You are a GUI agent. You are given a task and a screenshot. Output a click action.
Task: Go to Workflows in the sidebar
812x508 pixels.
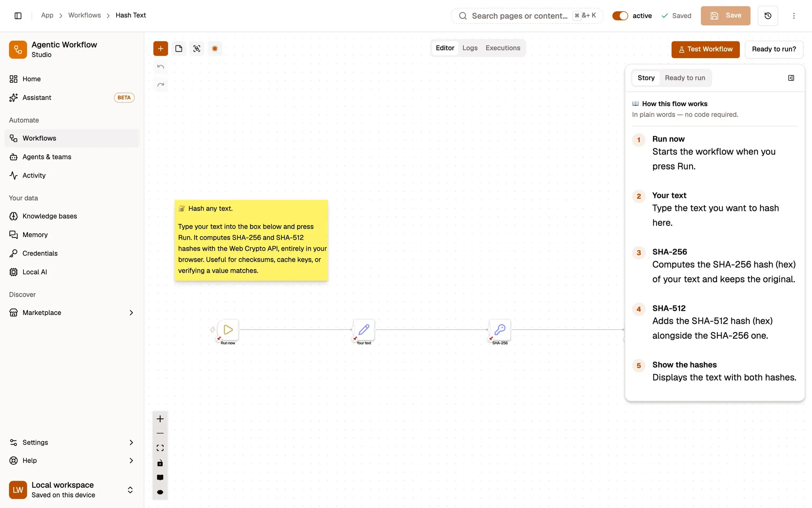[x=72, y=138]
